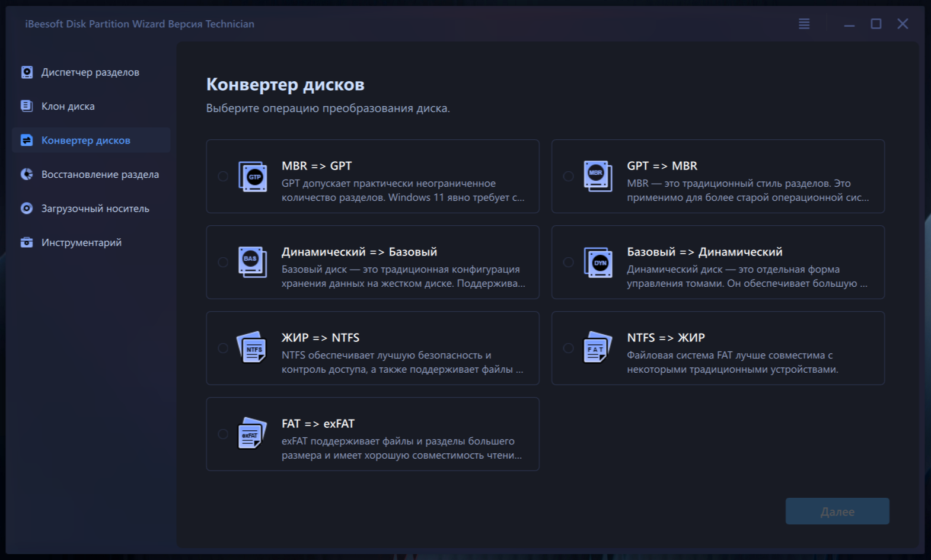Select the GPT => MBR radio button

(x=568, y=177)
